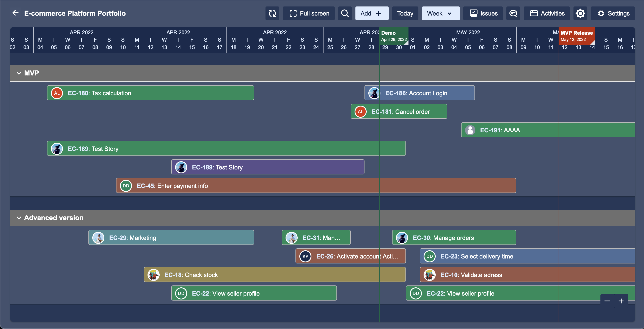
Task: Enter Full screen mode
Action: click(x=309, y=14)
